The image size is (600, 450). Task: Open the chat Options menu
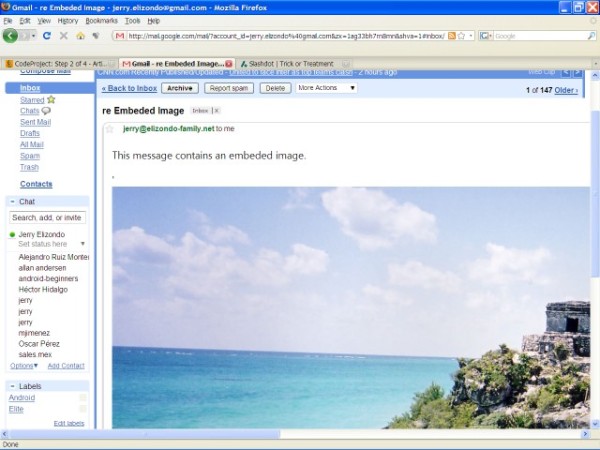coord(24,366)
